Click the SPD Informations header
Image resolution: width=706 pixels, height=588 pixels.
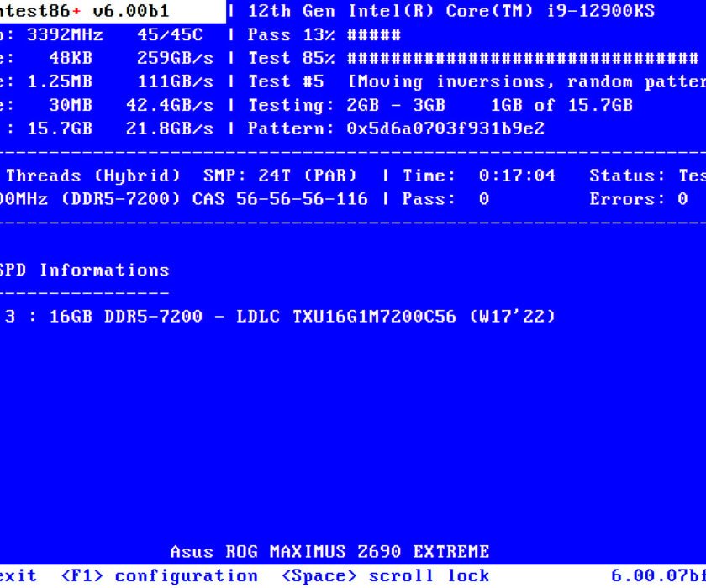(84, 270)
